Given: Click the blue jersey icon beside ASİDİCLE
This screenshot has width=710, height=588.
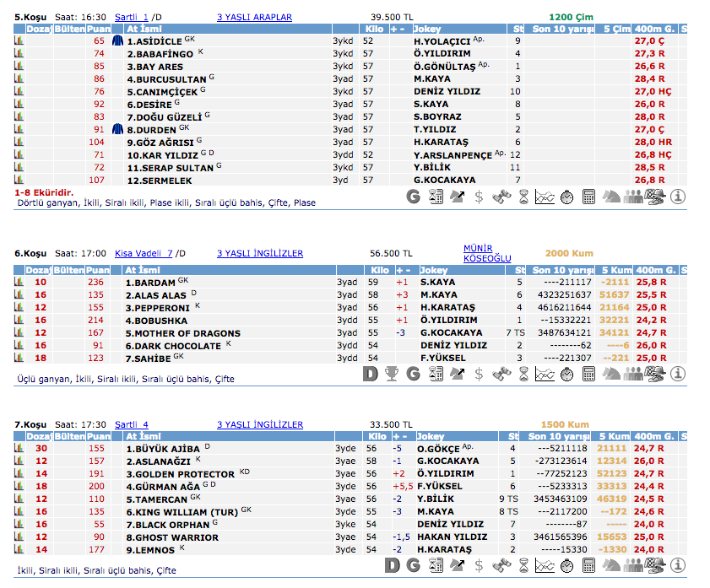Looking at the screenshot, I should [x=117, y=40].
